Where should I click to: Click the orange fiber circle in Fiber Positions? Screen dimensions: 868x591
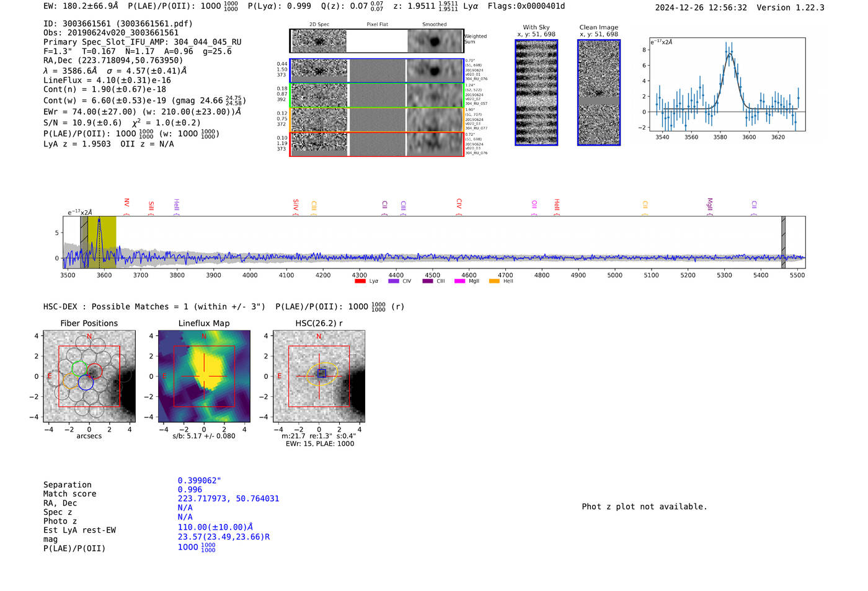pyautogui.click(x=70, y=381)
